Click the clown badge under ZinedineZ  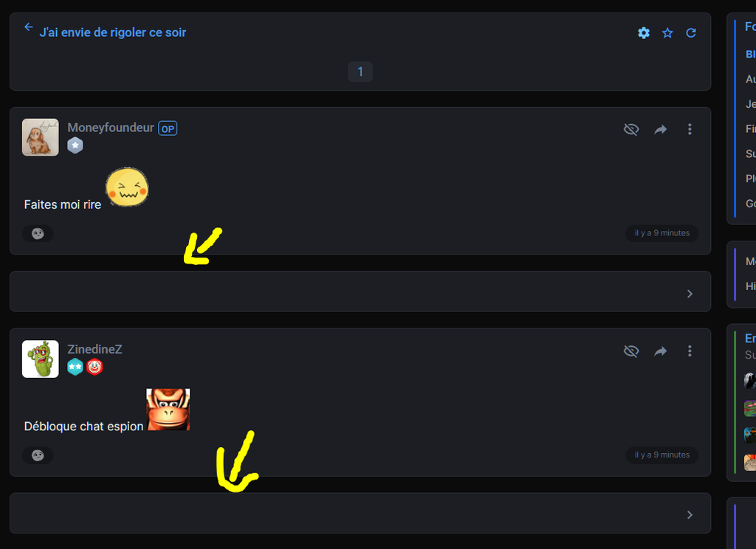pos(94,367)
